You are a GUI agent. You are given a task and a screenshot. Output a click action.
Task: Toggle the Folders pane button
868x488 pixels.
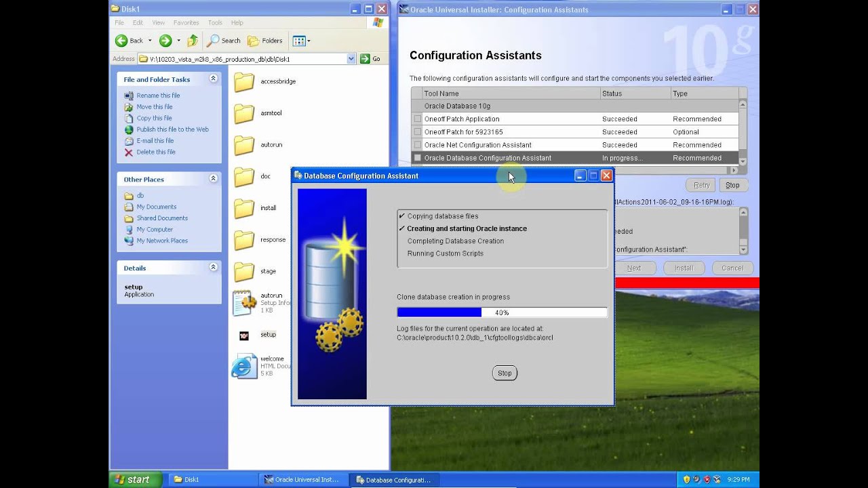pyautogui.click(x=265, y=41)
